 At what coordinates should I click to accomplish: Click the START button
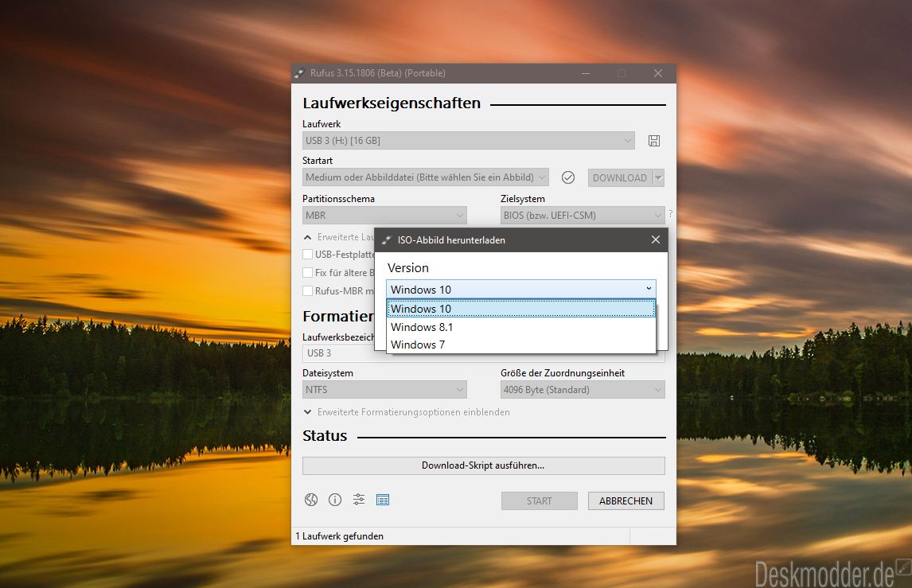click(540, 500)
